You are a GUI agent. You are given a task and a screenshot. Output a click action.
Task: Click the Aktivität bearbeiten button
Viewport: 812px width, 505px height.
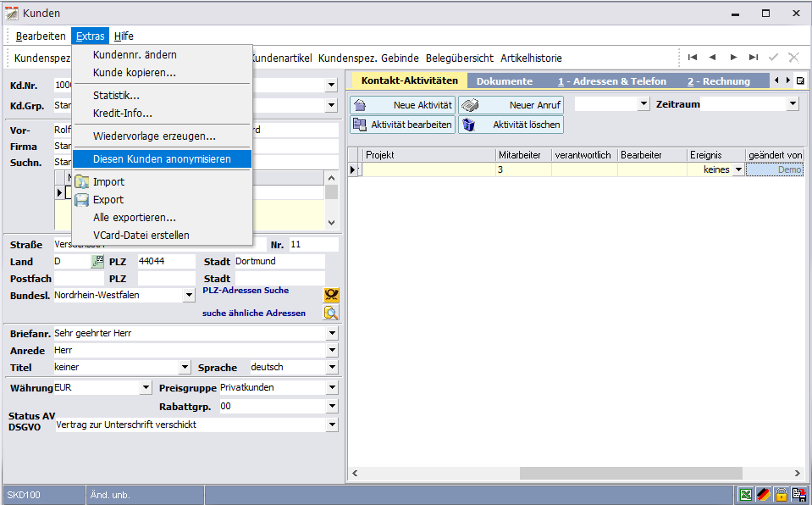402,125
